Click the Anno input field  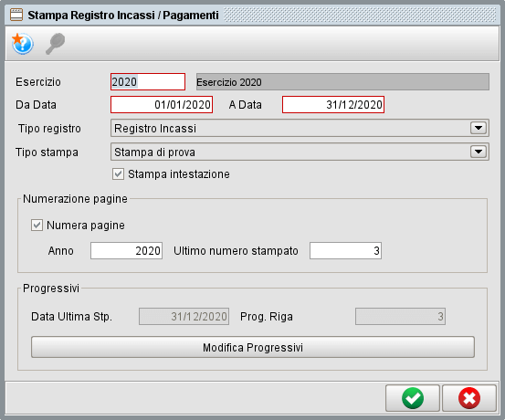[127, 250]
